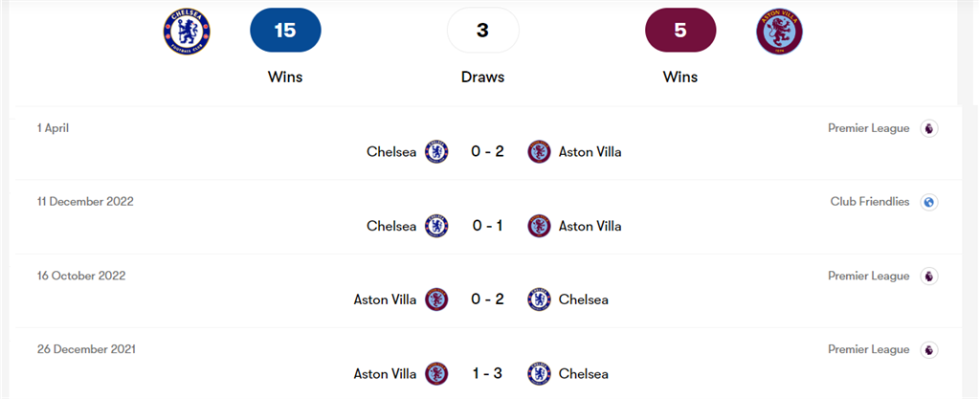Click Chelsea badge in 26 December 2021 match
Screen dimensions: 980x399
click(539, 373)
